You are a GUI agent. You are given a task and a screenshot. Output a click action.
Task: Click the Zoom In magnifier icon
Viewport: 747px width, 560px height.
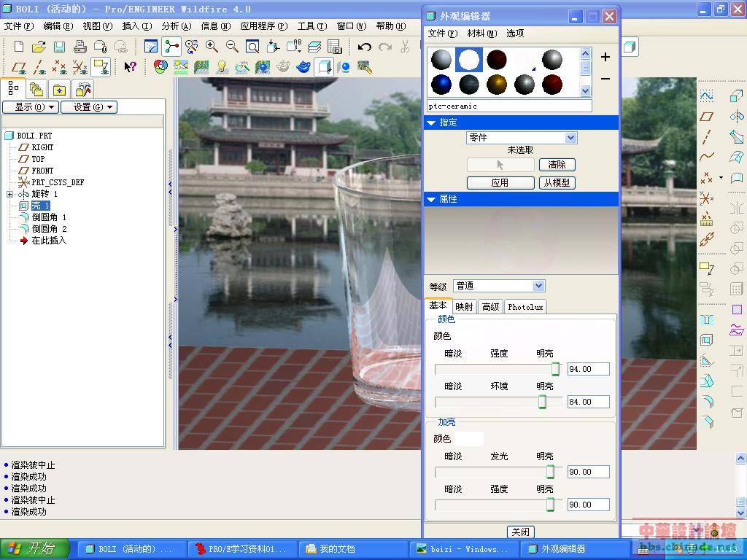coord(212,47)
